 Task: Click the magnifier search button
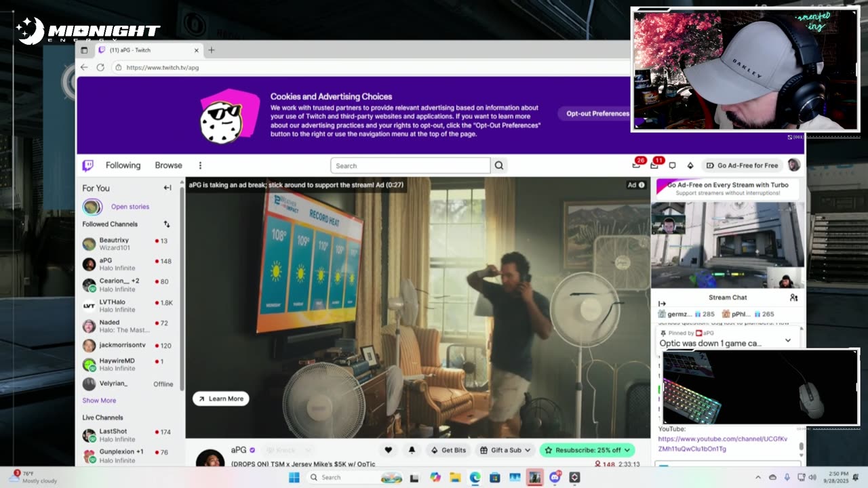click(x=499, y=165)
